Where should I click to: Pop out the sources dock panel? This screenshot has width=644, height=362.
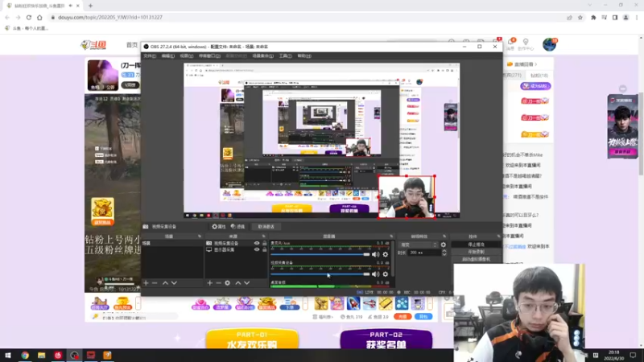tap(264, 237)
